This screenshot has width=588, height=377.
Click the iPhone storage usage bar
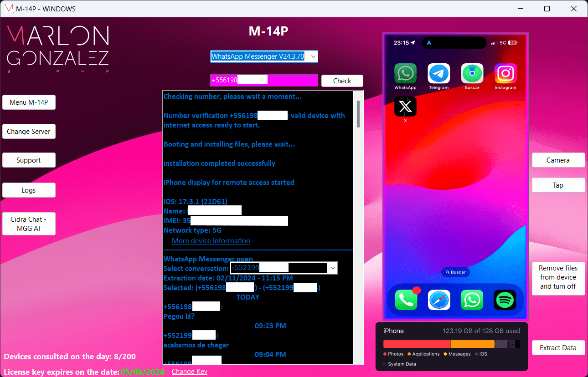451,344
